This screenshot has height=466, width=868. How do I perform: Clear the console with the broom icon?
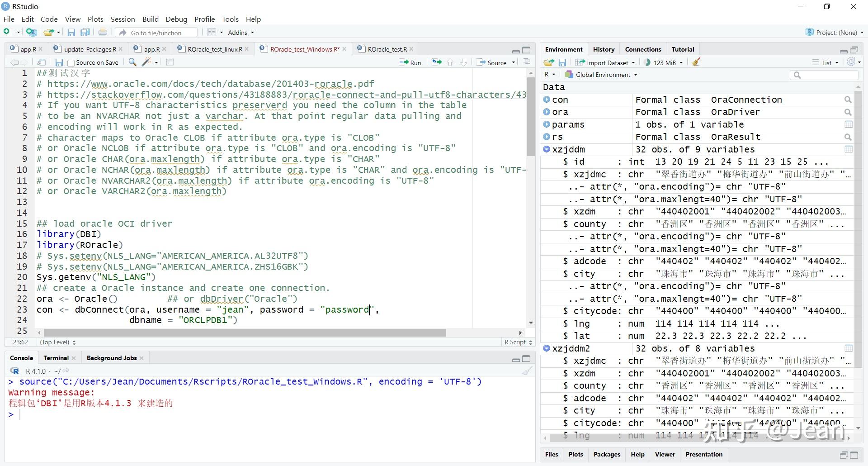[x=527, y=371]
